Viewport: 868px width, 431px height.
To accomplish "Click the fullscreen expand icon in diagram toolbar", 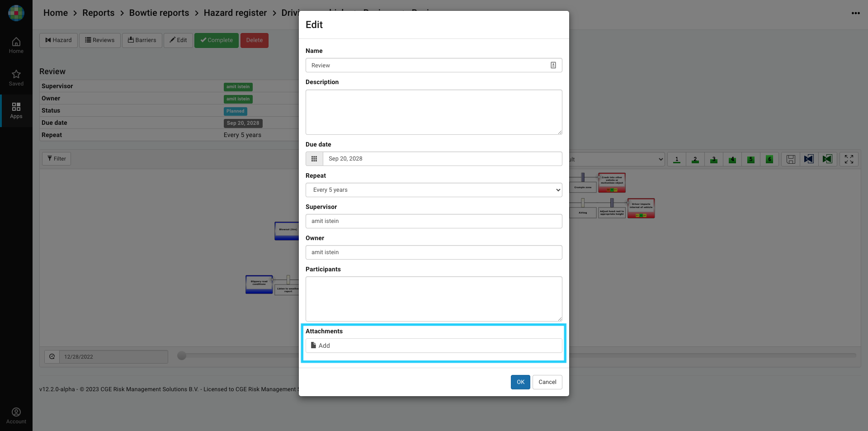I will [x=849, y=159].
